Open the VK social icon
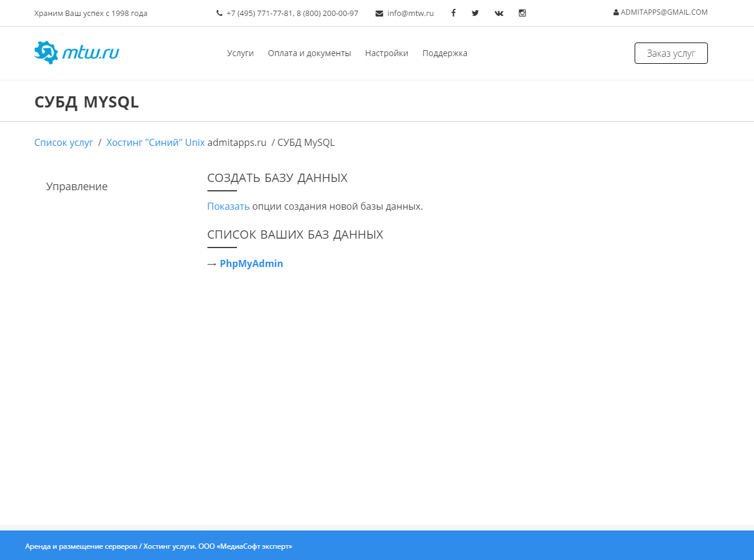The image size is (754, 560). tap(499, 13)
